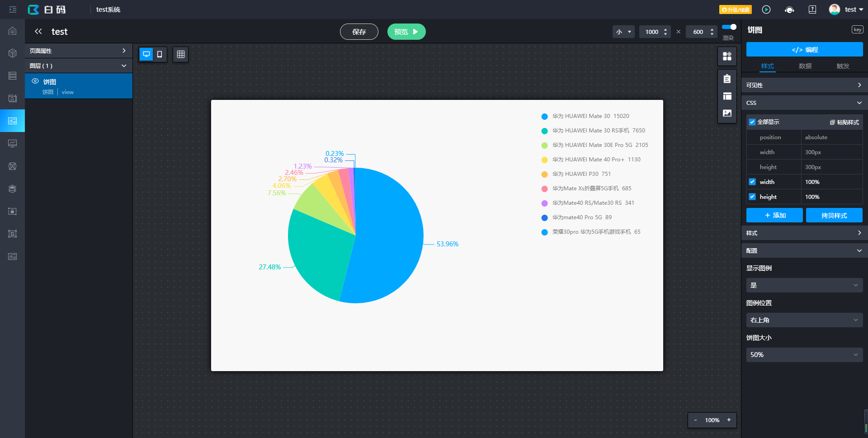Viewport: 868px width, 438px height.
Task: Open the chart monitor icon in sidebar
Action: pos(13,144)
